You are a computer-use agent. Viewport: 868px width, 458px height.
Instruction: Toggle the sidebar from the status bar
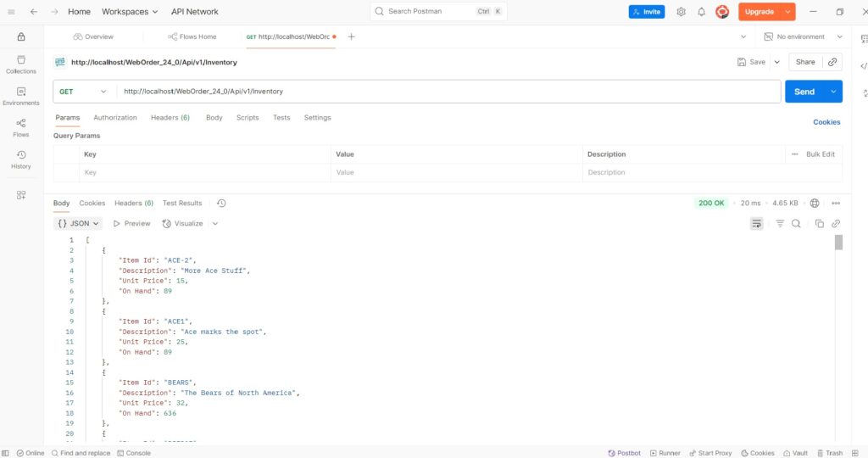(x=6, y=453)
